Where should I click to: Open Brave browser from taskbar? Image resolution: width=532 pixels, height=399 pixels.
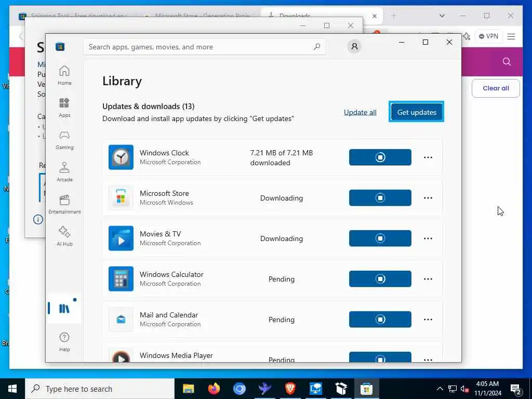[x=290, y=389]
